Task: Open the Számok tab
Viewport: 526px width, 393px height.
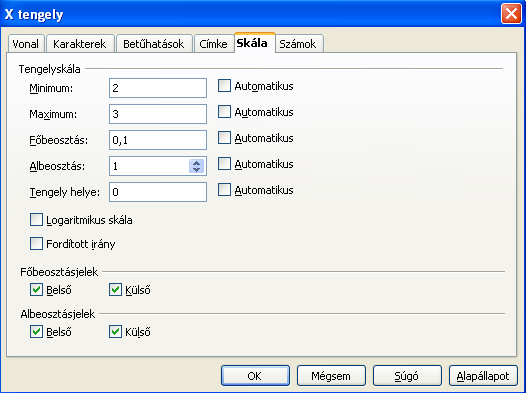Action: coord(298,44)
